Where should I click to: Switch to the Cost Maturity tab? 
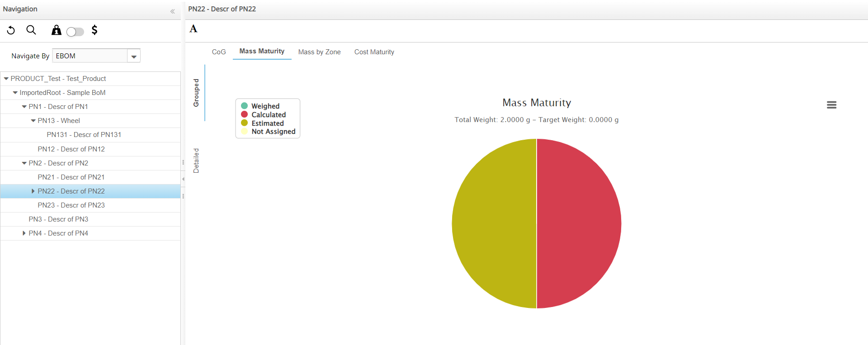coord(374,52)
